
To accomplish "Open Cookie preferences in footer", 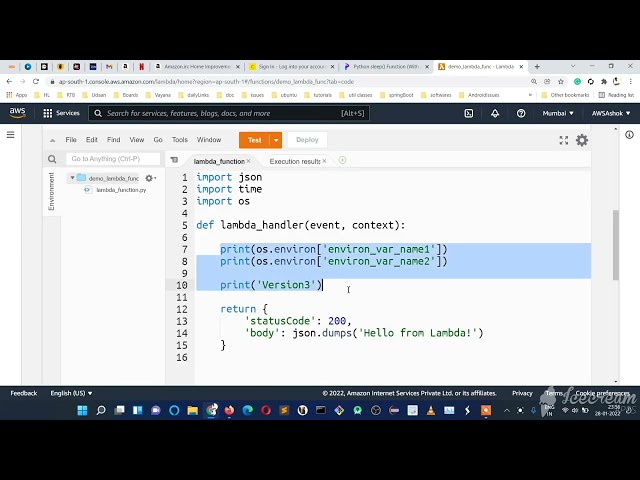I will click(602, 393).
